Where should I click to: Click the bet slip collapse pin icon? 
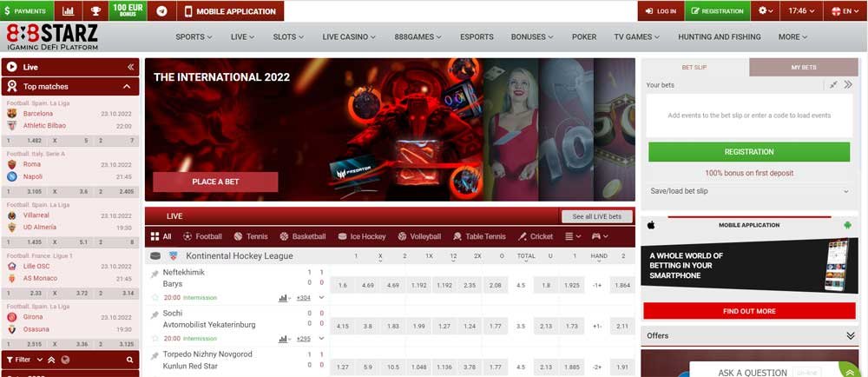pos(833,85)
